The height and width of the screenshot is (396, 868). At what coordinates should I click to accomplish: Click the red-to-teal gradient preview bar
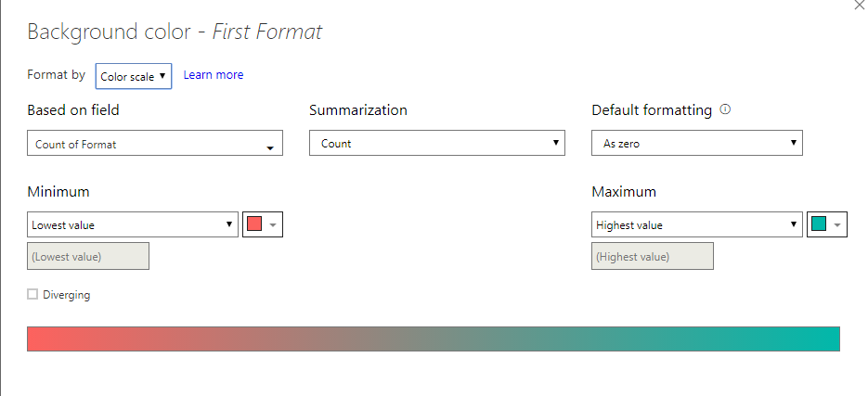click(x=434, y=339)
